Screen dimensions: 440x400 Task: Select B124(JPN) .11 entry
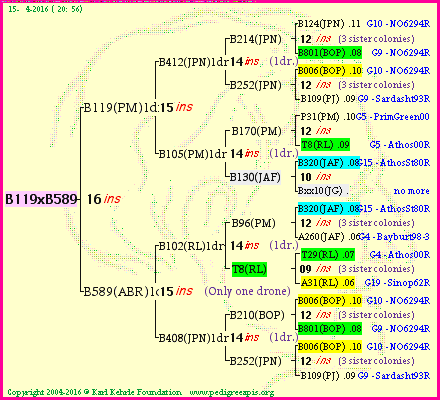tap(329, 24)
